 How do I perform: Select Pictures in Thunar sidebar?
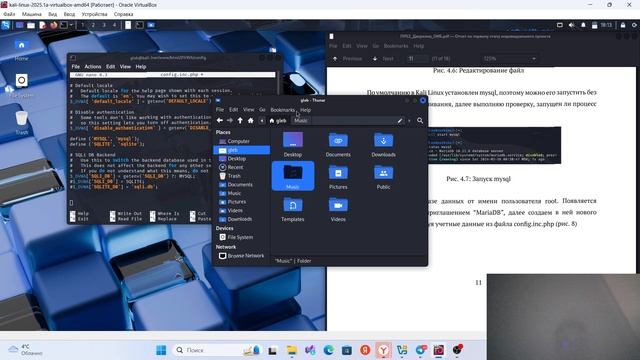[242, 202]
